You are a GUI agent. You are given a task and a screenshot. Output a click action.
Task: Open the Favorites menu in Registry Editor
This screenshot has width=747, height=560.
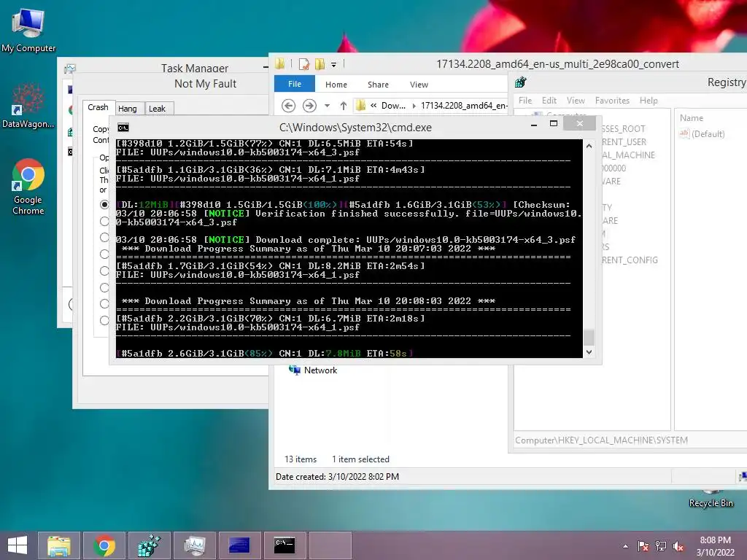(x=612, y=101)
